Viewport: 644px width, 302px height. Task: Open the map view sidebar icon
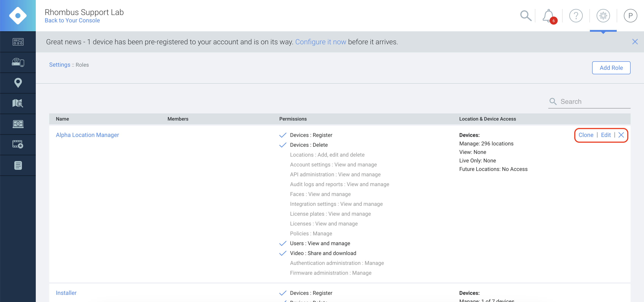(18, 103)
